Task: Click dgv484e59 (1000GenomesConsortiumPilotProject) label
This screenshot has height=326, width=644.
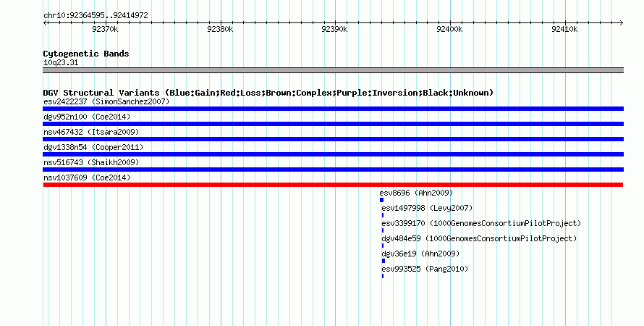Action: pos(479,238)
